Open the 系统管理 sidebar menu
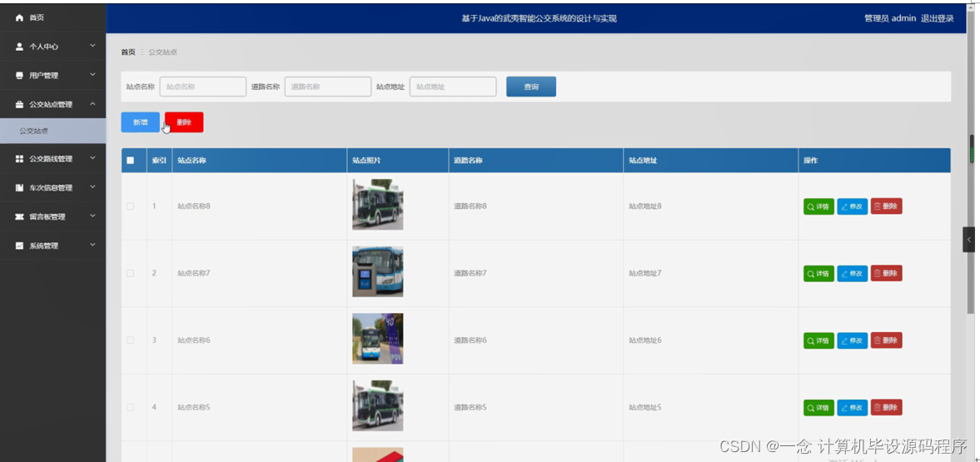 pos(53,246)
